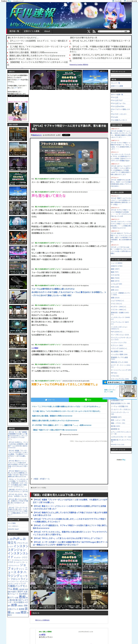Open the 814件 コメントを見る link

pos(39,488)
